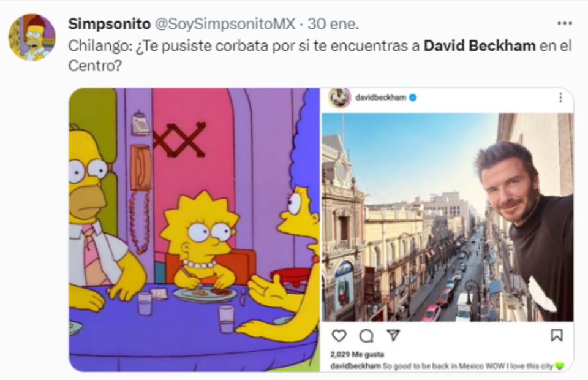Open the Instagram post's vertical dots menu
Image resolution: width=588 pixels, height=380 pixels.
560,97
